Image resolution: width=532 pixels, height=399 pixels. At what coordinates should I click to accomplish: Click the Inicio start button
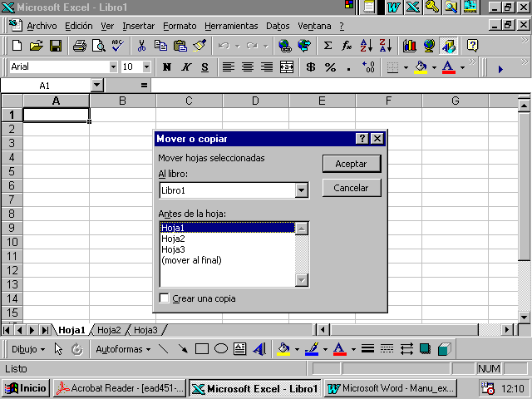26,388
